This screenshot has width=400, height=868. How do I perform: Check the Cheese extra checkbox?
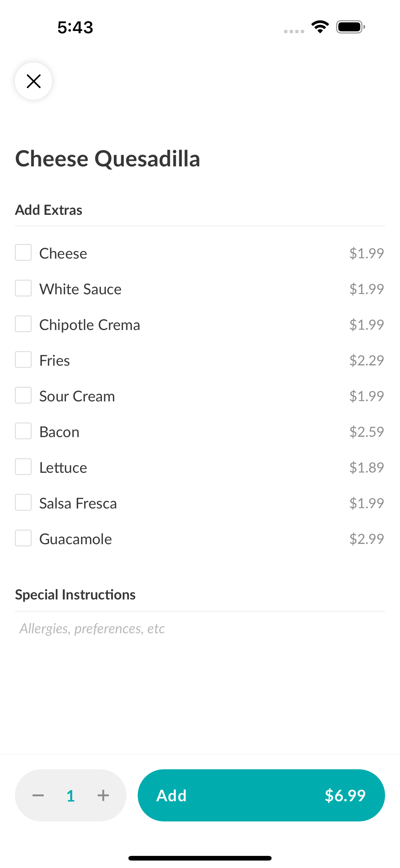(23, 253)
